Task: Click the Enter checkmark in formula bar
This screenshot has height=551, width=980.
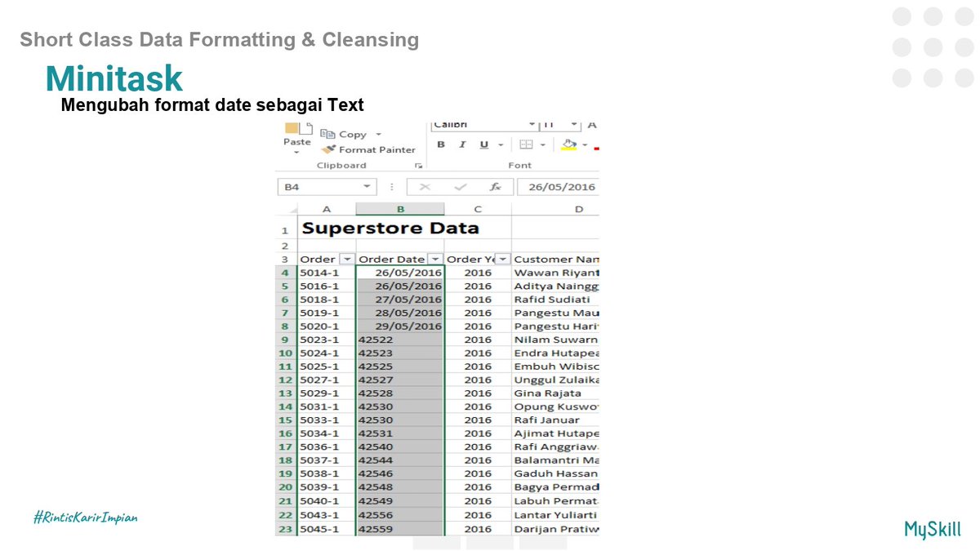Action: coord(461,187)
